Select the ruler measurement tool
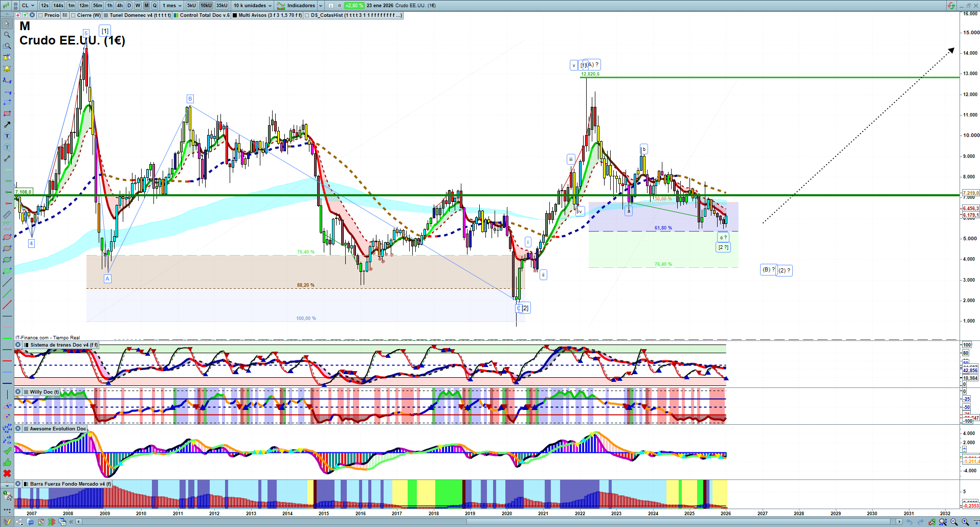This screenshot has width=980, height=527. click(x=7, y=215)
